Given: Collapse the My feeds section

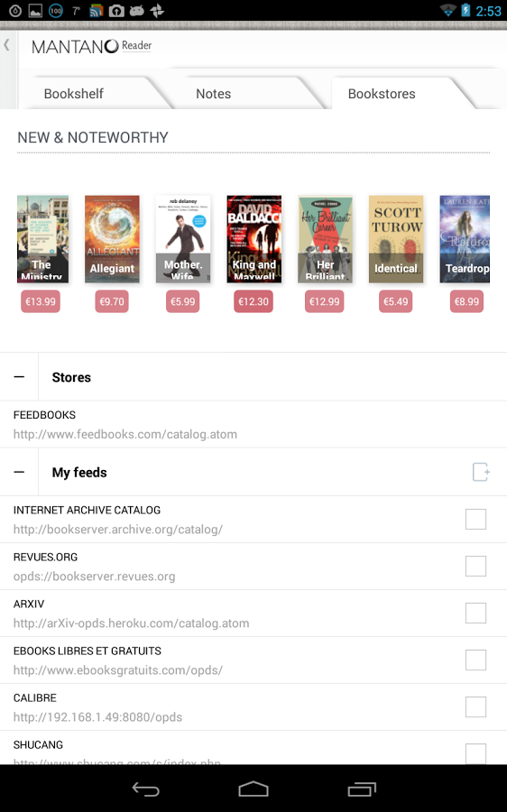Looking at the screenshot, I should (x=19, y=472).
